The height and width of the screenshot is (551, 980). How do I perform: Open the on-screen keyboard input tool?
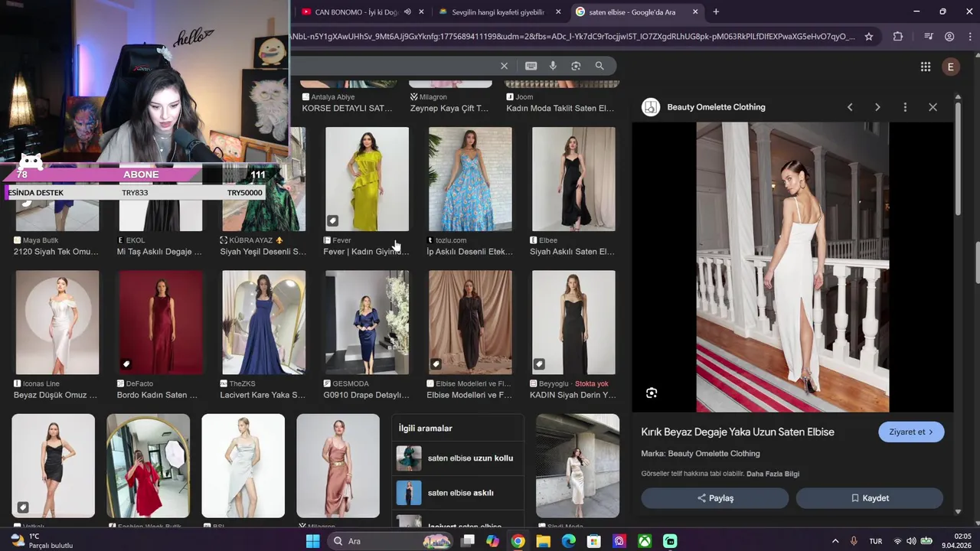(531, 66)
